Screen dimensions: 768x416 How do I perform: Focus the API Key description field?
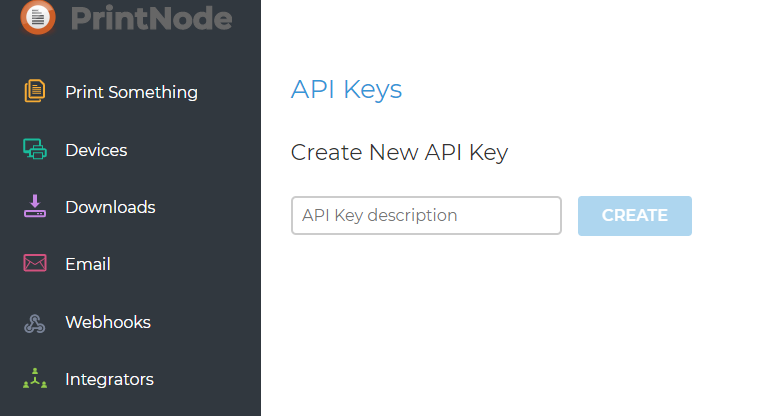click(426, 215)
